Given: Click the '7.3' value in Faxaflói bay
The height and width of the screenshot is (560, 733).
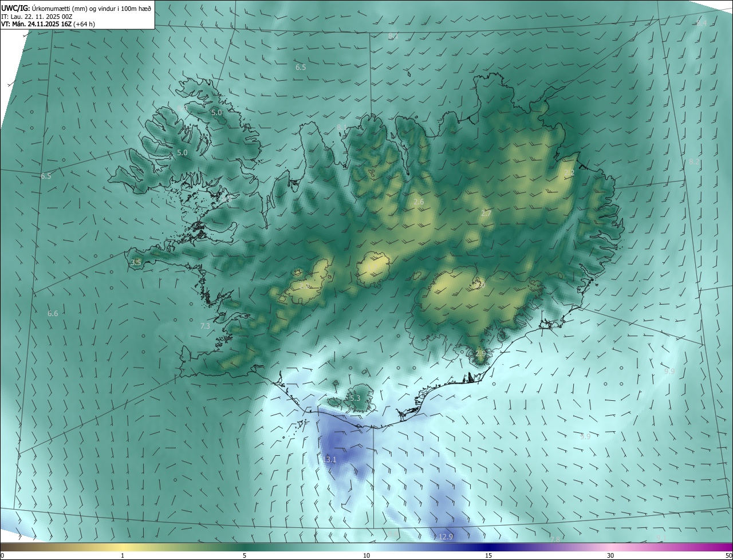Looking at the screenshot, I should click(x=205, y=326).
